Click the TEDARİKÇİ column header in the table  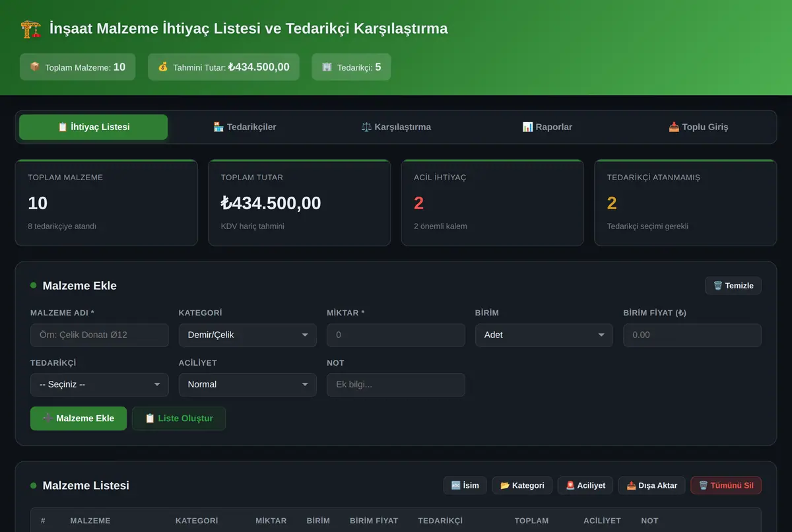coord(440,521)
